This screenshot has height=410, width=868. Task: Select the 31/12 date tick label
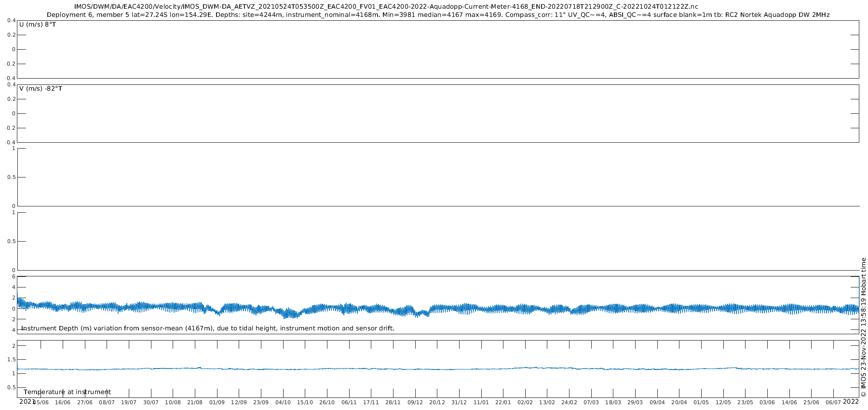coord(459,402)
